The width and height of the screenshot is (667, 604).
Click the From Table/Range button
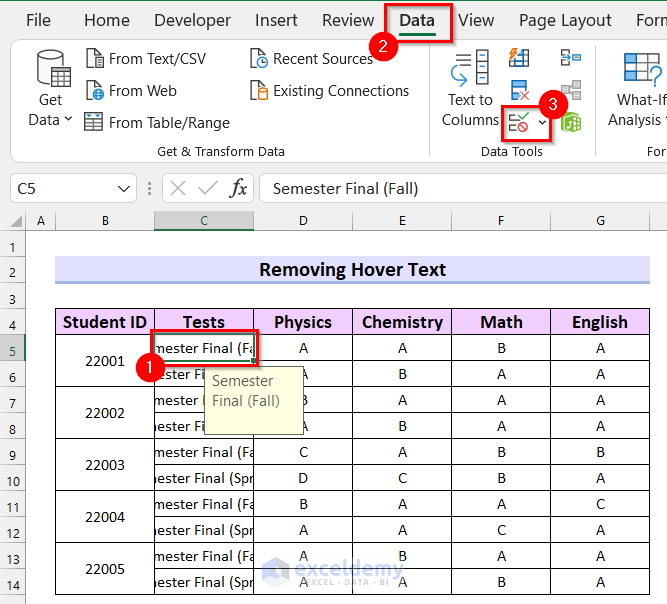(x=157, y=123)
